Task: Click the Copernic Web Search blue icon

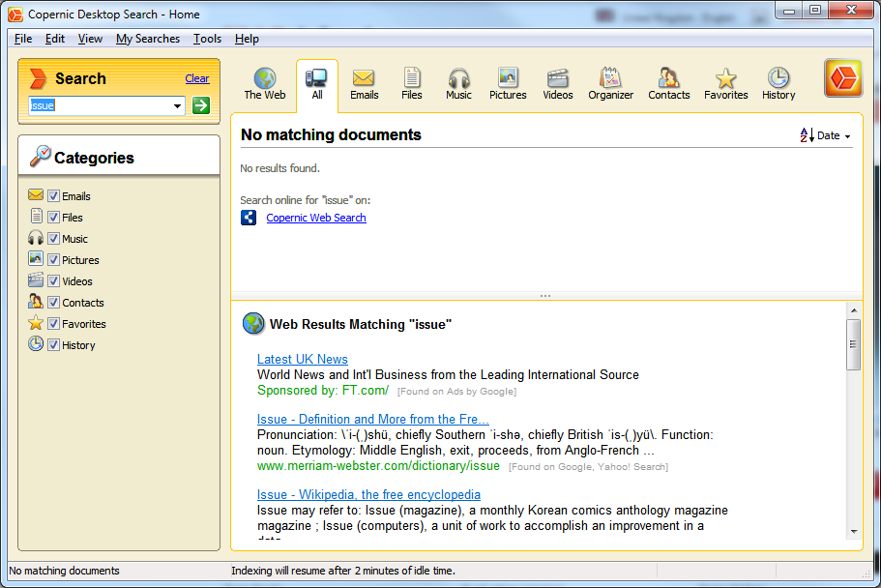Action: (249, 218)
